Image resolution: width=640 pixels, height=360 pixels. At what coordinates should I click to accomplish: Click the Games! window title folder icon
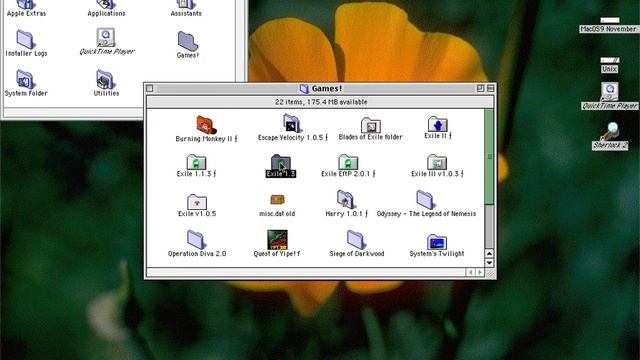pyautogui.click(x=304, y=89)
